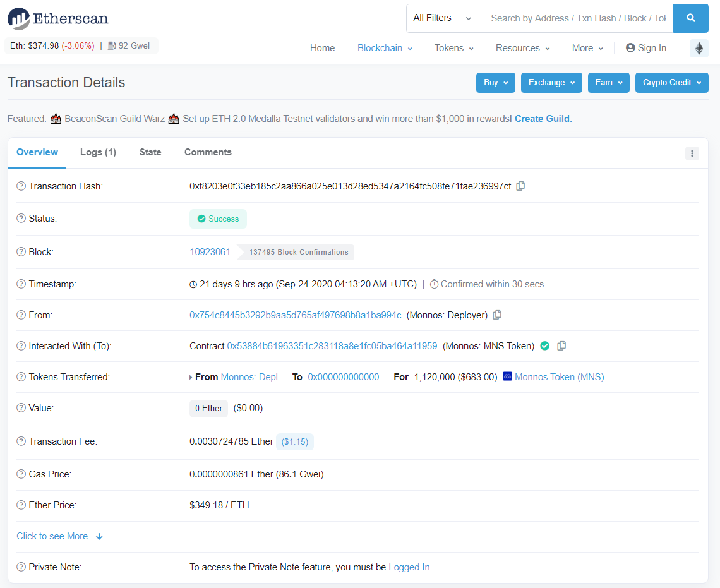
Task: Click the blue search magnifier button
Action: pos(690,18)
